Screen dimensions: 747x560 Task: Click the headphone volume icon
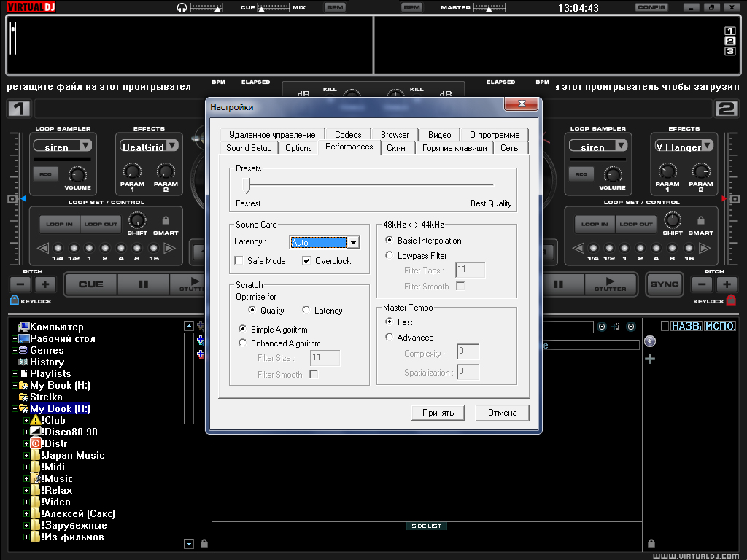(182, 7)
